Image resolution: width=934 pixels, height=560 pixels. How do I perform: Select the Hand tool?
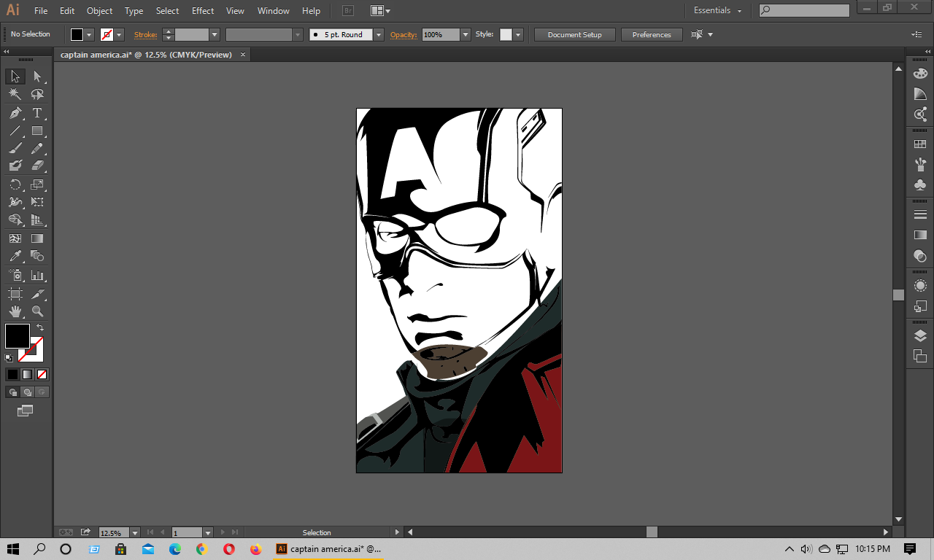click(x=15, y=311)
